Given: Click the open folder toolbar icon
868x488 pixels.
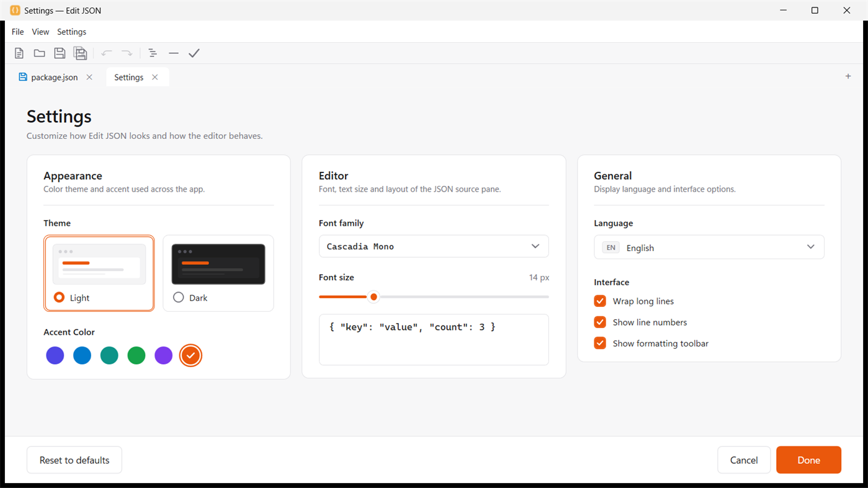Looking at the screenshot, I should click(40, 53).
